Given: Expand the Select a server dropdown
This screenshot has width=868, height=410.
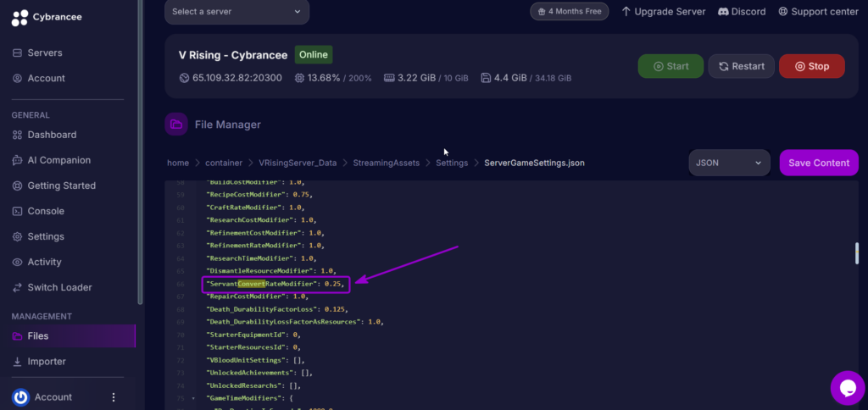Looking at the screenshot, I should coord(237,12).
